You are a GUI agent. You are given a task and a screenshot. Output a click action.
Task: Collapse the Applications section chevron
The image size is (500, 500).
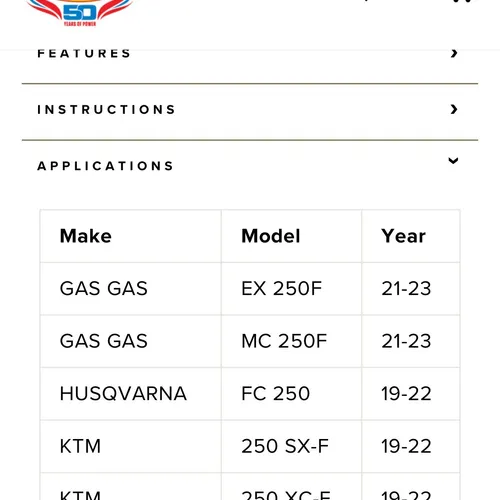(x=453, y=161)
